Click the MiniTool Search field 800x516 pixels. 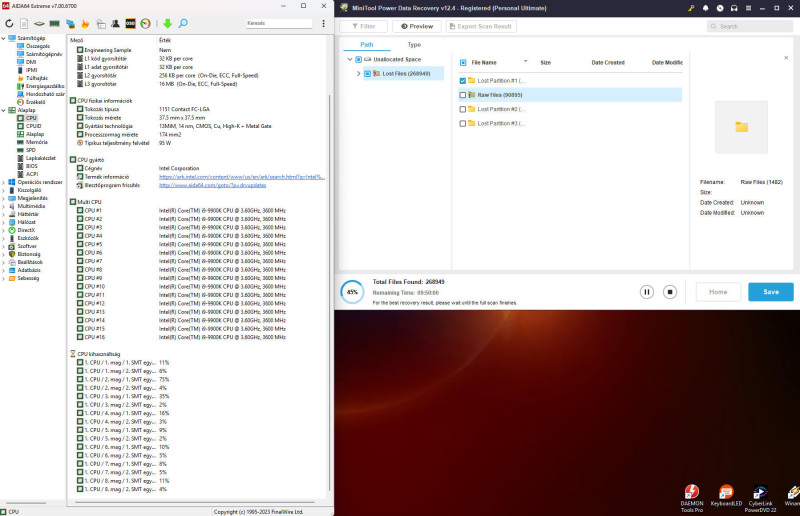tap(749, 27)
